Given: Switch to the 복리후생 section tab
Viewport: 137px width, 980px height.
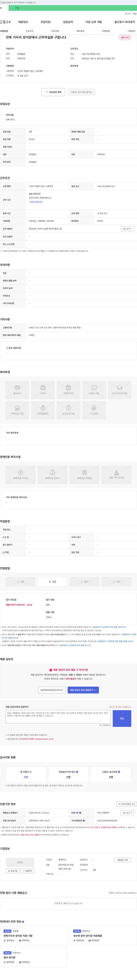Looking at the screenshot, I should coord(80,31).
